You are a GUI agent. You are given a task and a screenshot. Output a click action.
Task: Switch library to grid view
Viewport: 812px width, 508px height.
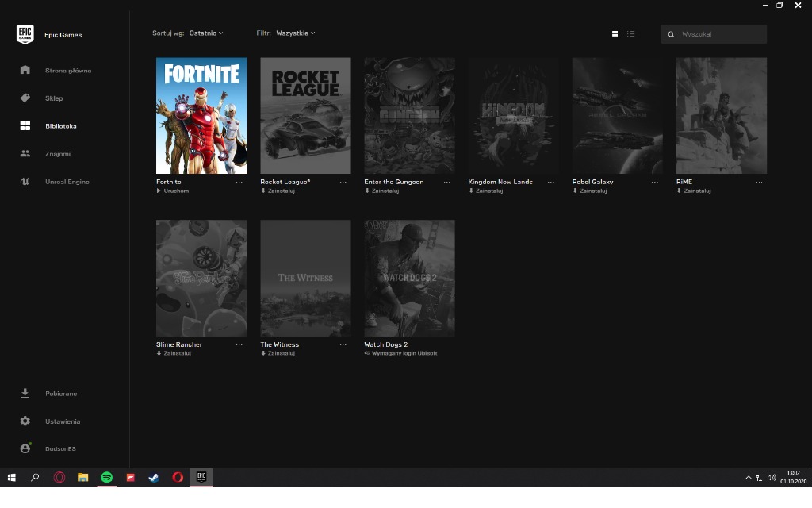point(615,33)
